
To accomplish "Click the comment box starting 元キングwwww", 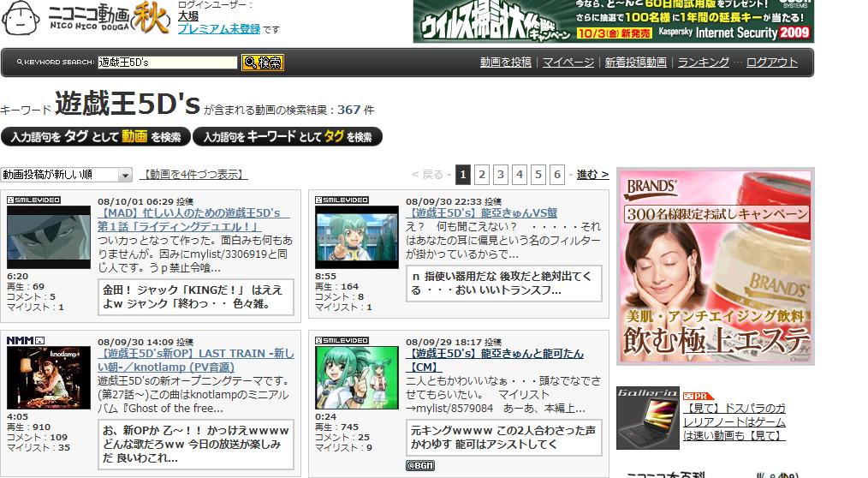I will [x=504, y=438].
